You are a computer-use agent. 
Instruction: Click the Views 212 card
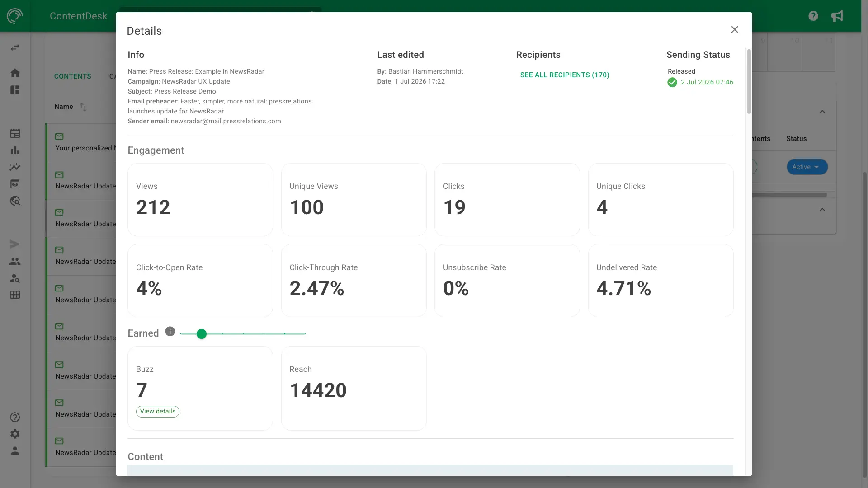click(200, 200)
